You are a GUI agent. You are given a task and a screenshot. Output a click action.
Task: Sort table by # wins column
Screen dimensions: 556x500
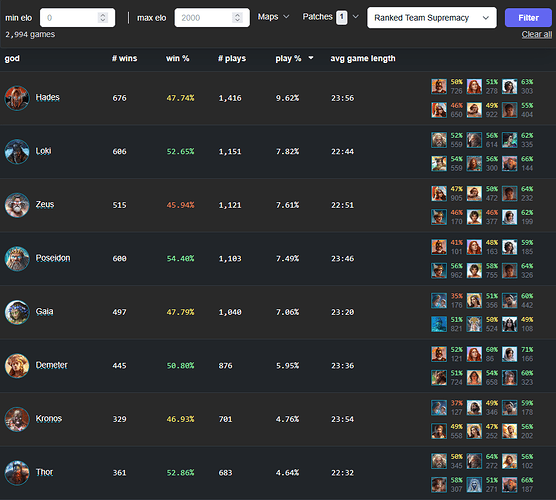pyautogui.click(x=124, y=59)
